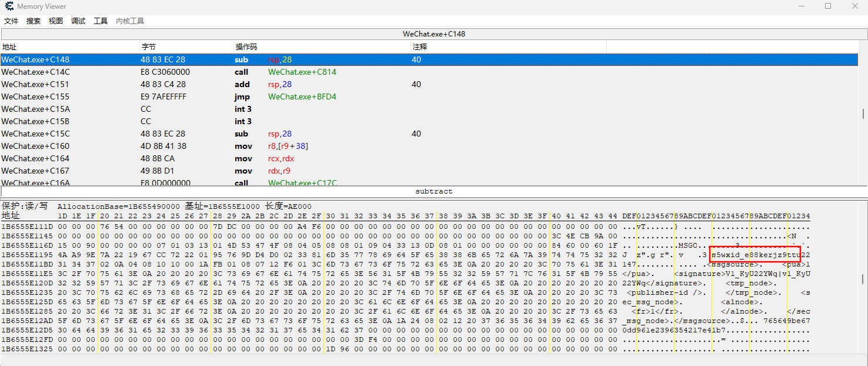Click the jmp target WeChat.exe+BFD4
Image resolution: width=868 pixels, height=366 pixels.
302,97
